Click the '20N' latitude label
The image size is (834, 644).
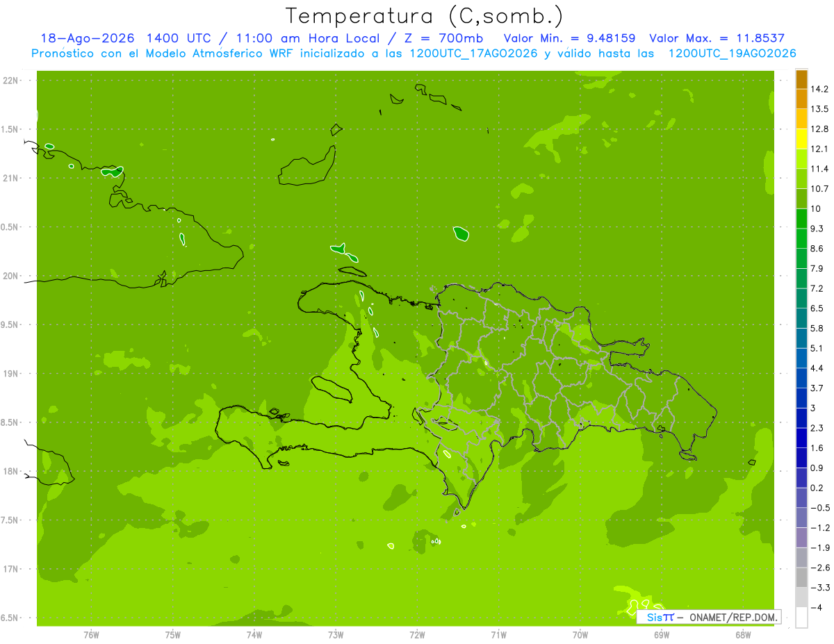[x=12, y=276]
